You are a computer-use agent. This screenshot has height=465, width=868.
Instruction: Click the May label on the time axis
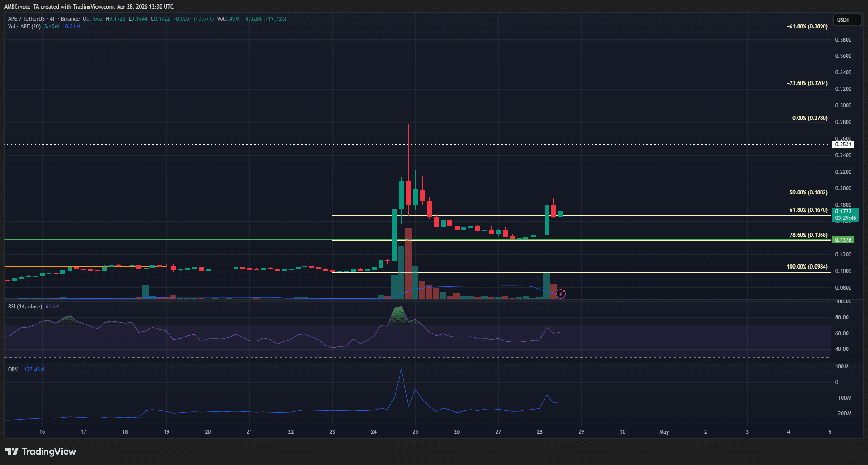tap(664, 432)
